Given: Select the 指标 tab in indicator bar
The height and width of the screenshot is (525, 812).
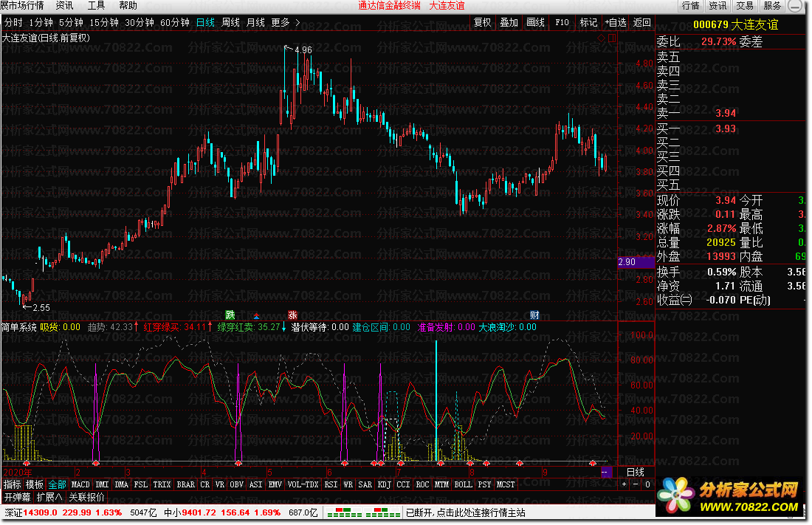Looking at the screenshot, I should (13, 484).
